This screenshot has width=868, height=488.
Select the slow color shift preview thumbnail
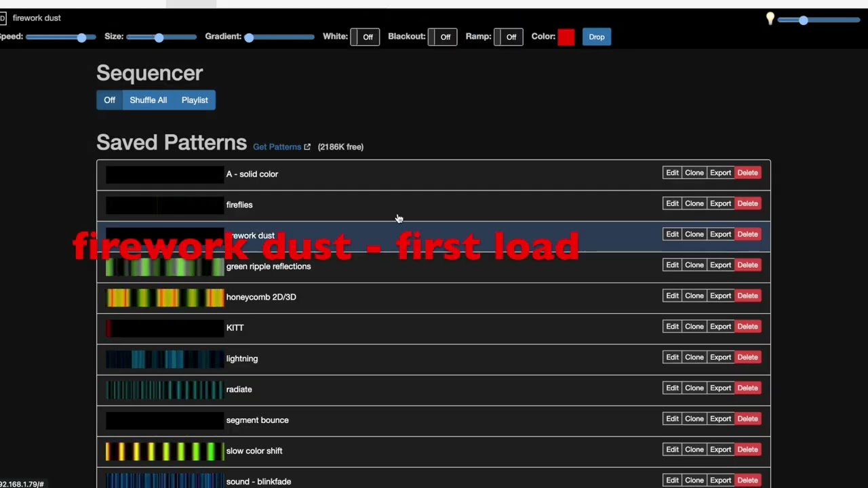coord(165,451)
